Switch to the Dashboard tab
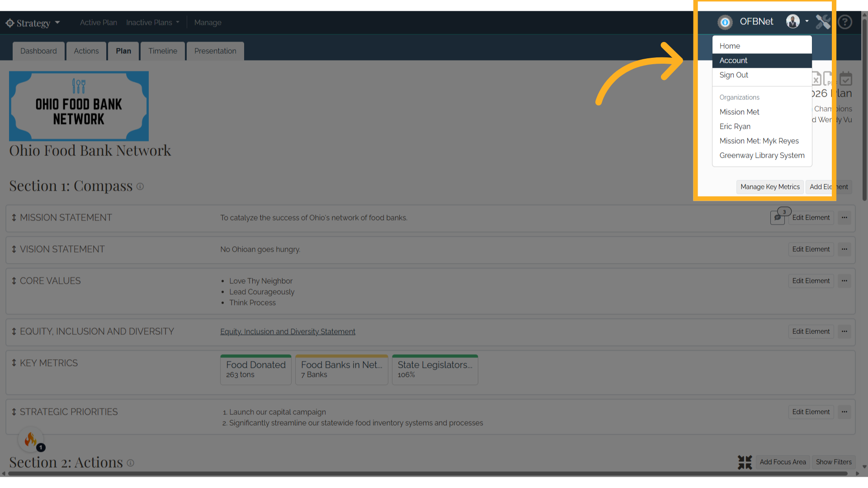 click(38, 51)
